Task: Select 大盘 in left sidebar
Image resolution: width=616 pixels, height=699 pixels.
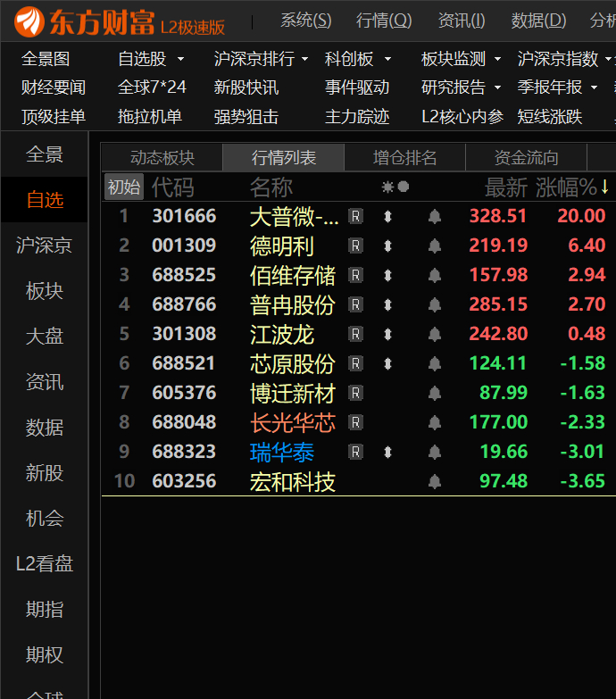Action: pos(45,337)
